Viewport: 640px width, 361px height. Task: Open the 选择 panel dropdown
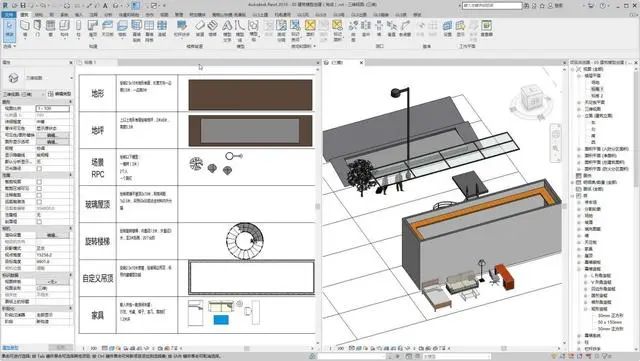click(9, 46)
